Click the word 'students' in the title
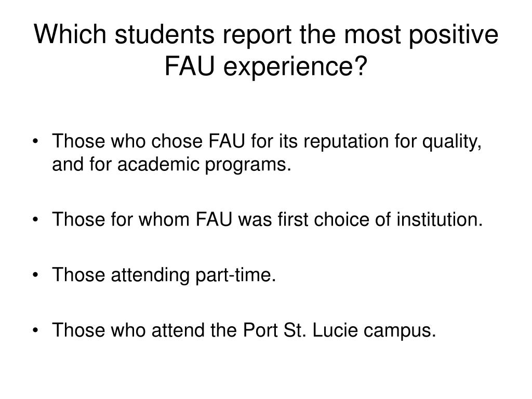532x399 pixels. point(165,34)
